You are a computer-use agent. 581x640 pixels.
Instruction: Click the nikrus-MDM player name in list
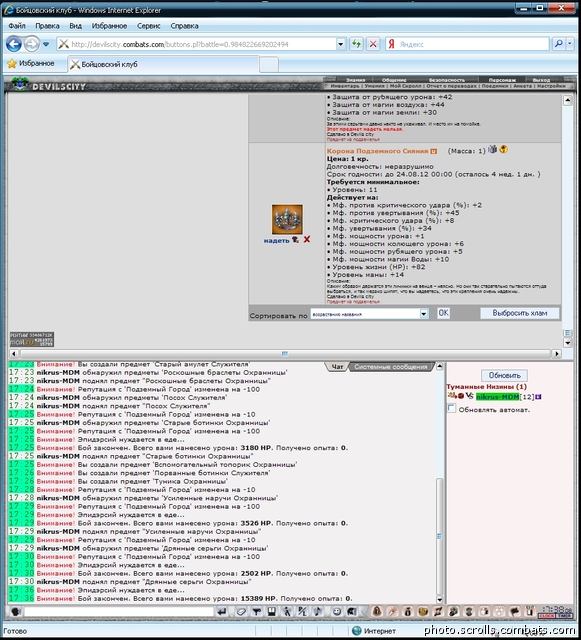click(x=497, y=397)
